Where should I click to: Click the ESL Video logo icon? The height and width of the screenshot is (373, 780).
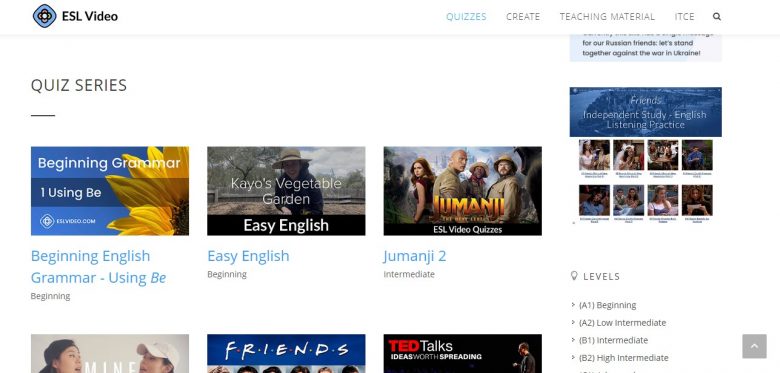click(x=44, y=16)
